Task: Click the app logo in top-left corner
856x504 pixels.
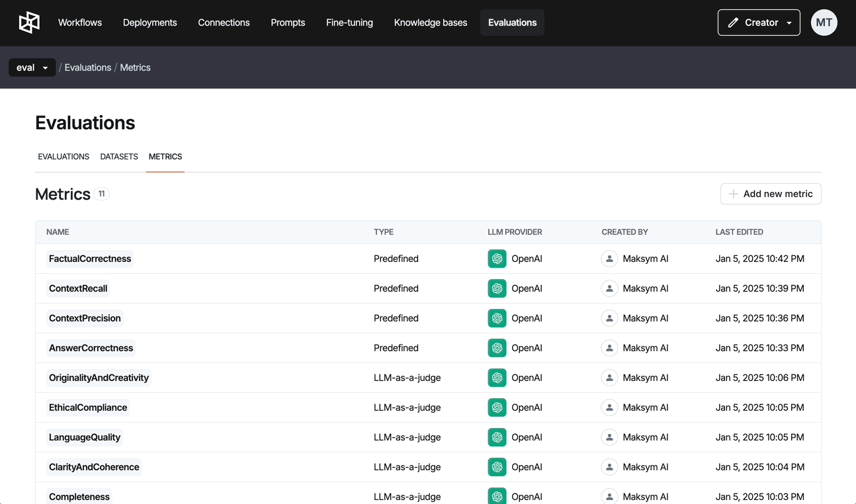Action: pyautogui.click(x=29, y=22)
